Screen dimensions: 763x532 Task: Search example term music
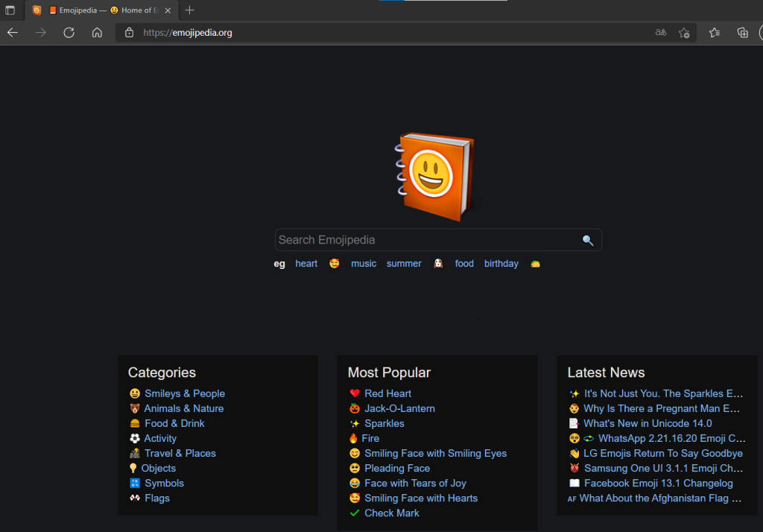364,264
